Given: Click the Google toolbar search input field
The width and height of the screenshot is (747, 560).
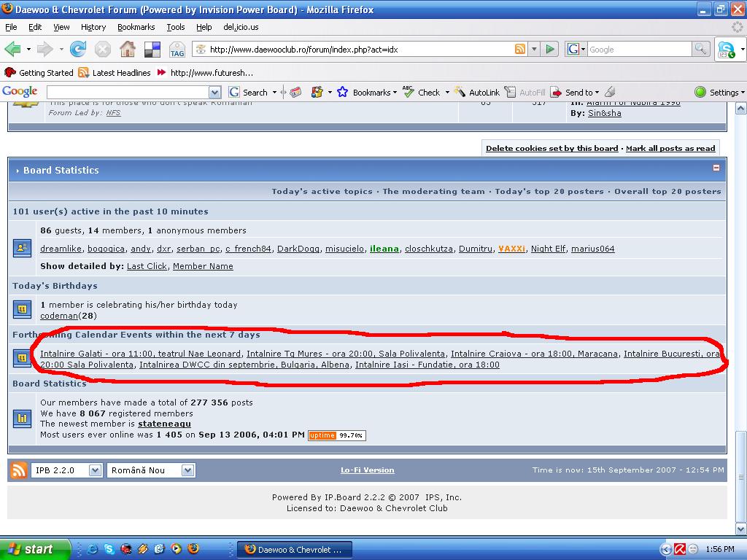Looking at the screenshot, I should tap(128, 92).
